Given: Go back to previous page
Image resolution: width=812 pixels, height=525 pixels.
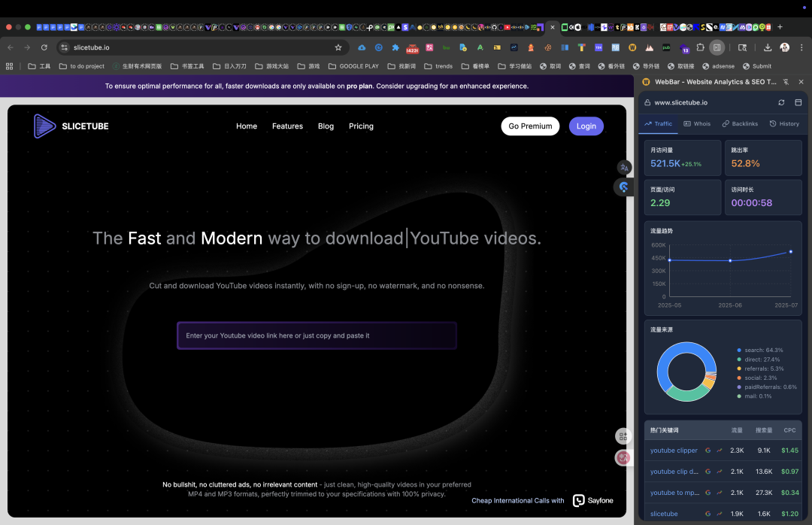Looking at the screenshot, I should [11, 47].
